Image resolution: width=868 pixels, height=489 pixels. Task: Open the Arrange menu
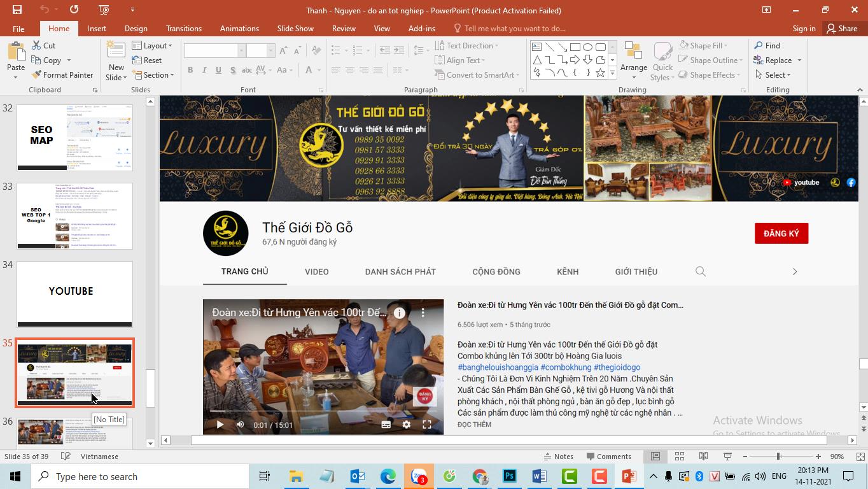click(634, 61)
